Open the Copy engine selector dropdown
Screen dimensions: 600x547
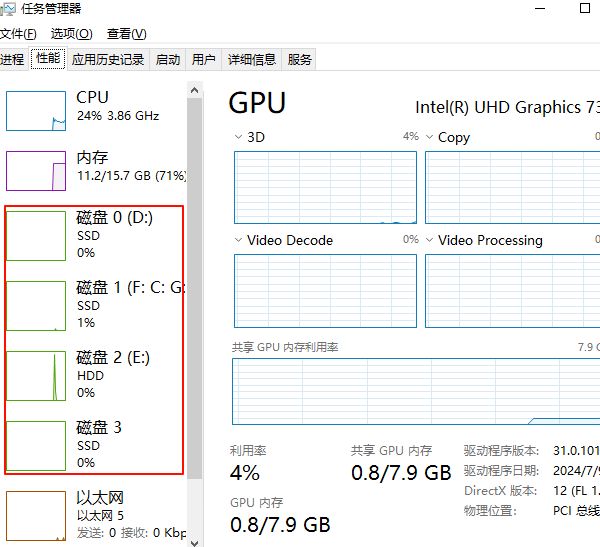pyautogui.click(x=429, y=137)
